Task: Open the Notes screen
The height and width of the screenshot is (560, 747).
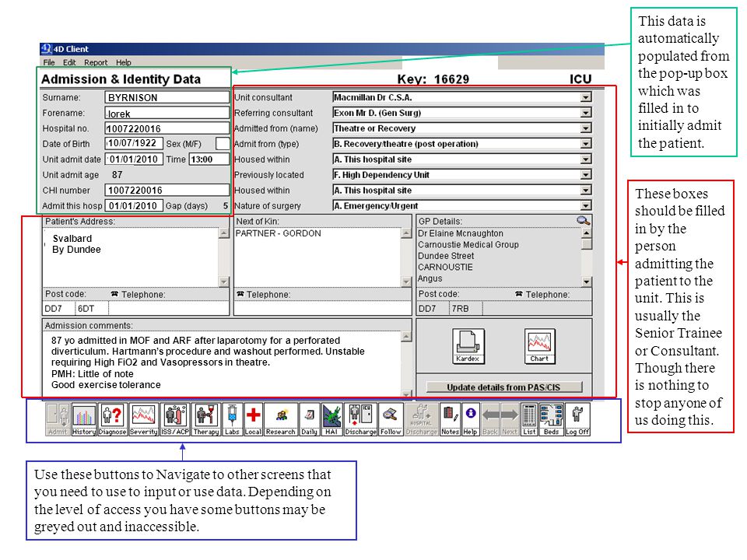Action: point(450,419)
